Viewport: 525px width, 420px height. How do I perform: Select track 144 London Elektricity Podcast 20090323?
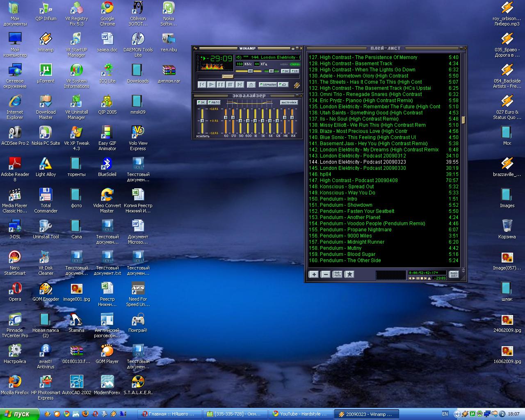pyautogui.click(x=383, y=162)
